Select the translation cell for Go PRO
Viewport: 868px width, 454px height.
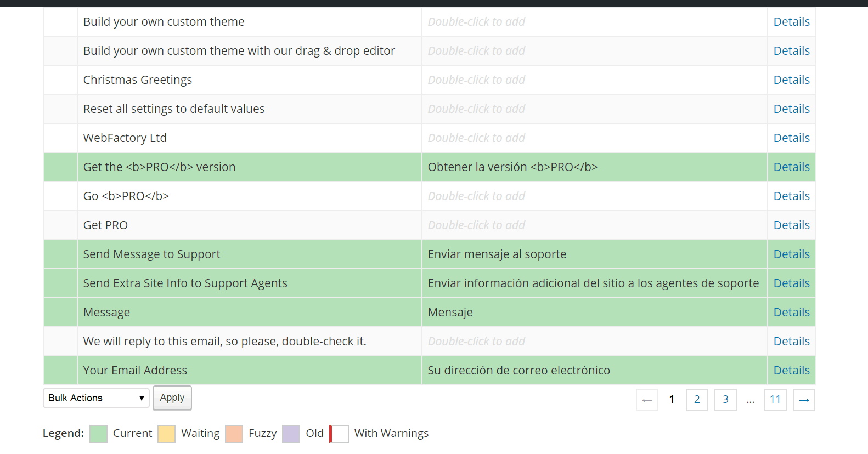pyautogui.click(x=593, y=196)
